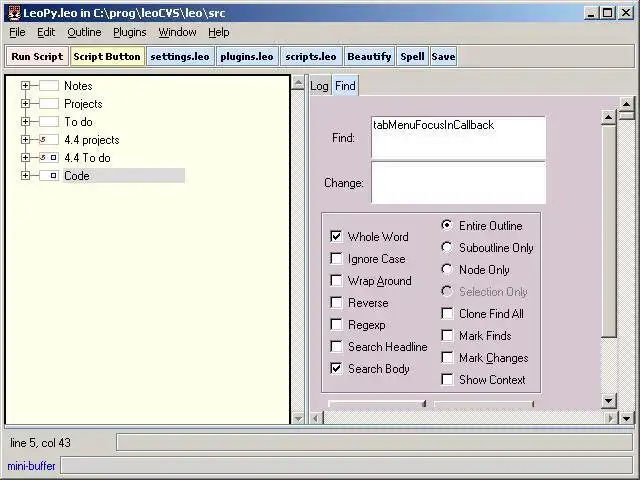Click the Leo application icon in title bar
The height and width of the screenshot is (480, 640).
14,13
